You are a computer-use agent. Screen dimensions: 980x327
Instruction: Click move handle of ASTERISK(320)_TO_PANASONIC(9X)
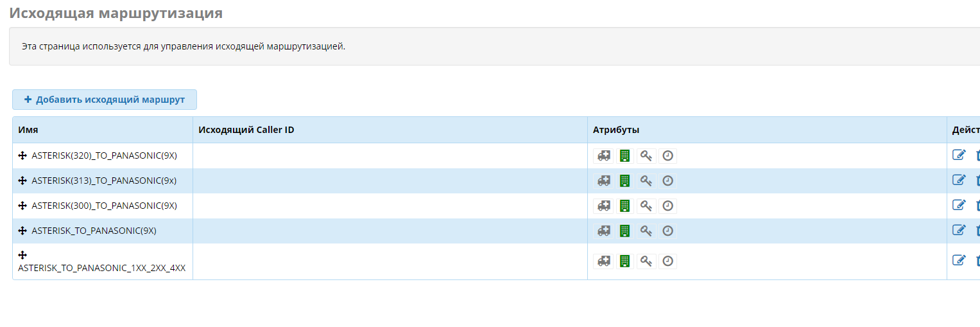[x=22, y=155]
